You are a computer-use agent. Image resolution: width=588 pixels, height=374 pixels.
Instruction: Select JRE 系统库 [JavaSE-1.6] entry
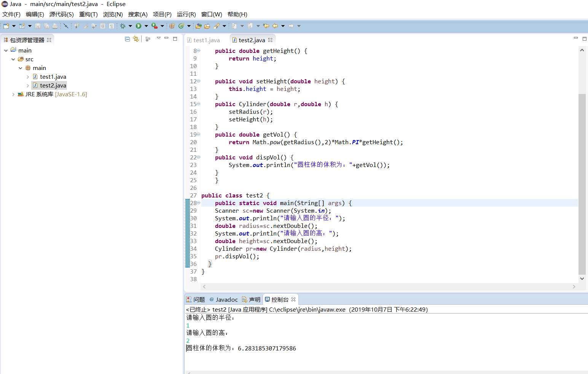[53, 94]
